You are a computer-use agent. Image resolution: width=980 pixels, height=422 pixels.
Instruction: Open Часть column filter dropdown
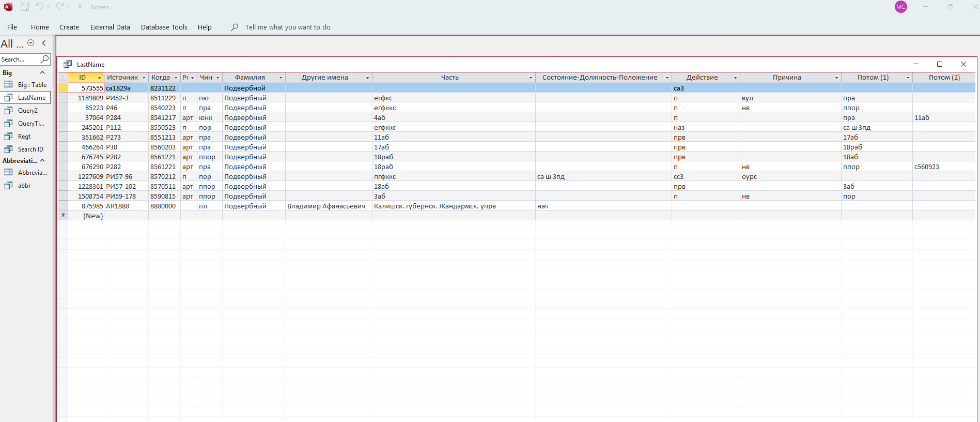point(531,78)
